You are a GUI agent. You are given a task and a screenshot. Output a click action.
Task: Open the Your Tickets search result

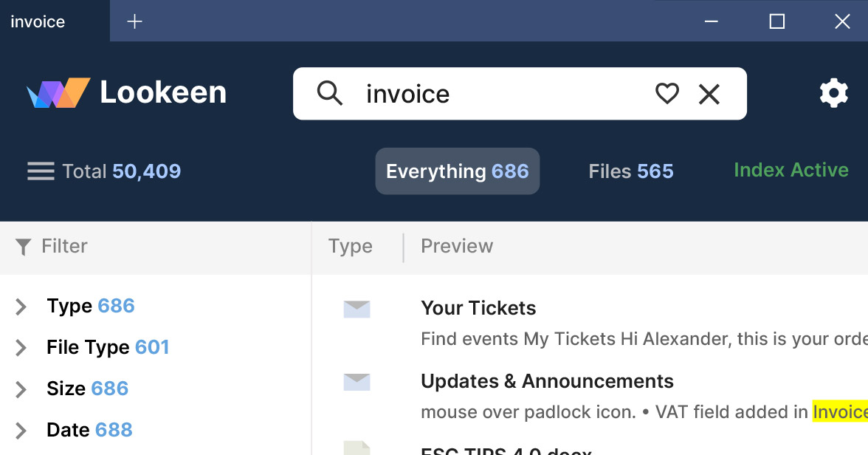(x=478, y=308)
